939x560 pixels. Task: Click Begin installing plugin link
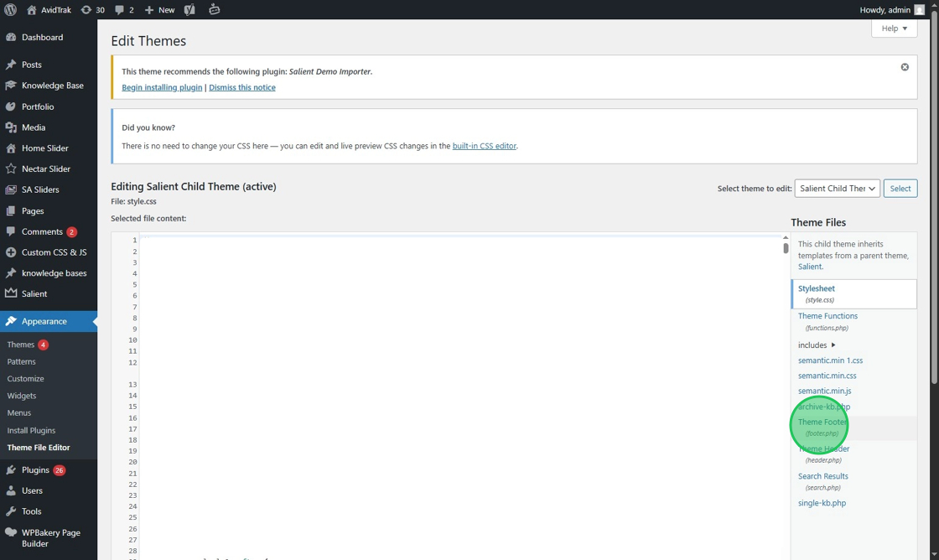(162, 87)
